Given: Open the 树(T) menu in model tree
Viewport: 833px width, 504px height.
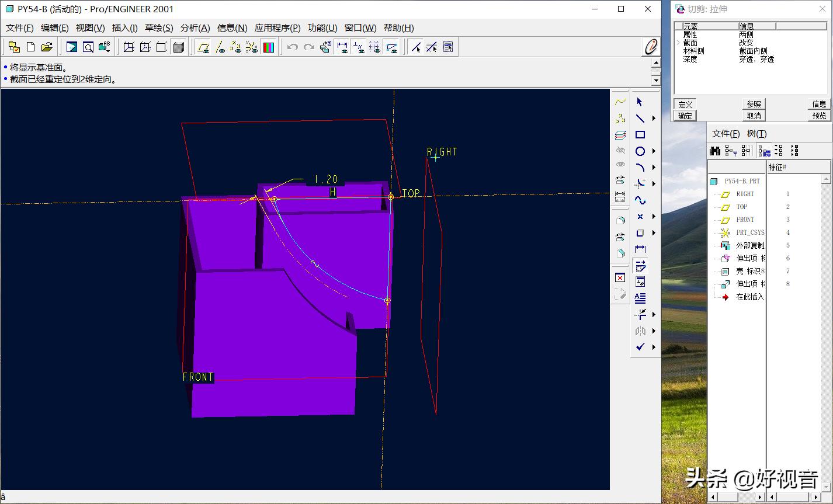Looking at the screenshot, I should [756, 134].
